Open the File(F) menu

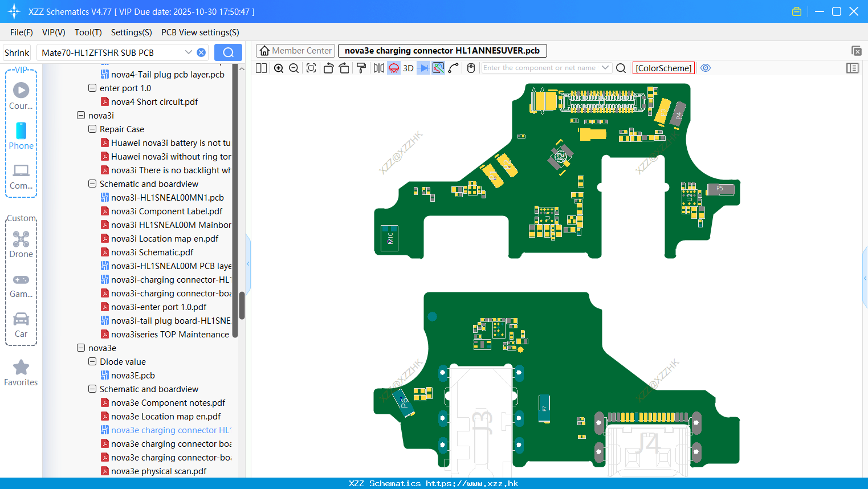coord(22,32)
